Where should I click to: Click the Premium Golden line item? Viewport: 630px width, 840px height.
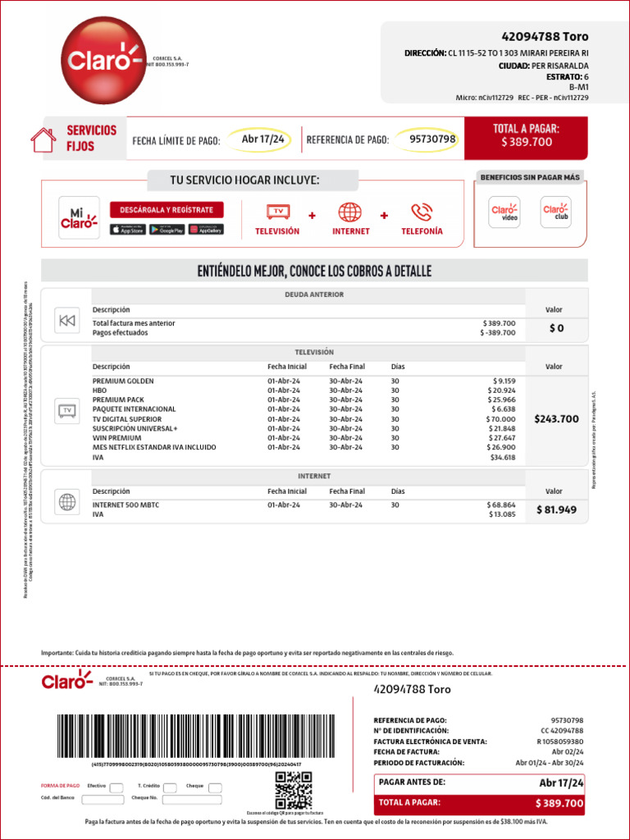(304, 381)
